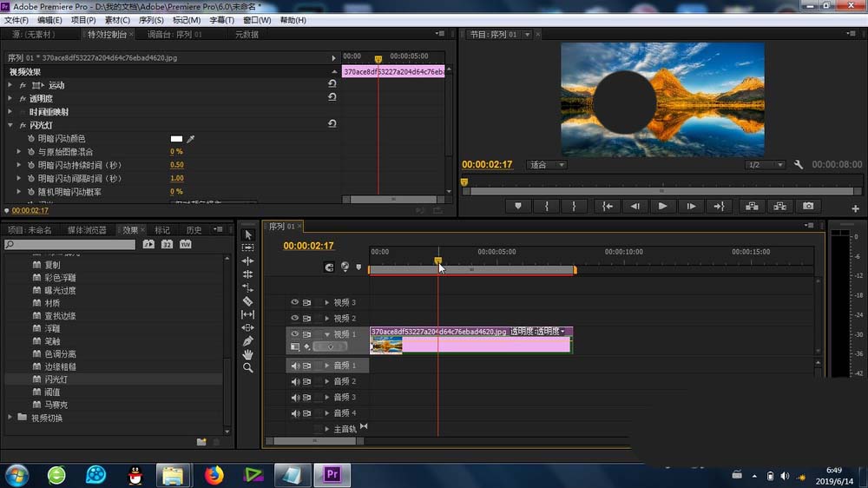The height and width of the screenshot is (488, 868).
Task: Open the File menu
Action: (16, 20)
